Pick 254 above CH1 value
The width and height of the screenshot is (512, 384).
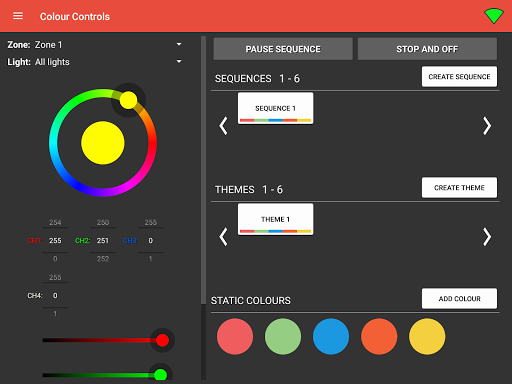[x=55, y=222]
